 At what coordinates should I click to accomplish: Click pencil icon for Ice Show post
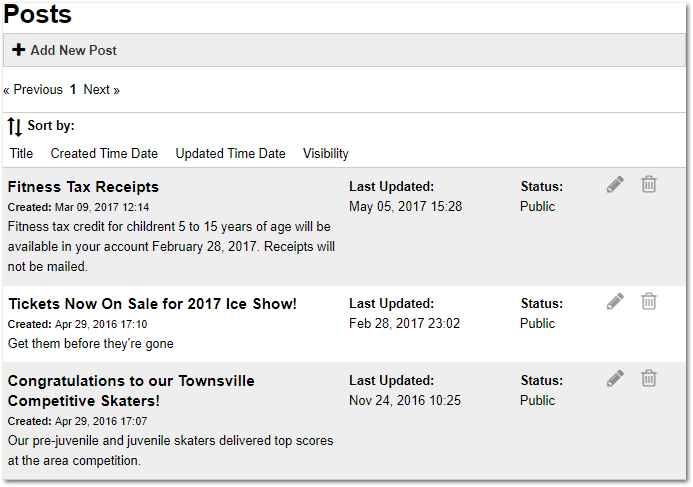coord(615,301)
